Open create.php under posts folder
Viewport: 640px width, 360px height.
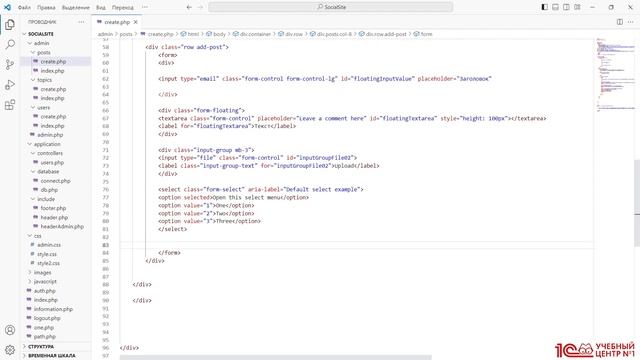53,61
